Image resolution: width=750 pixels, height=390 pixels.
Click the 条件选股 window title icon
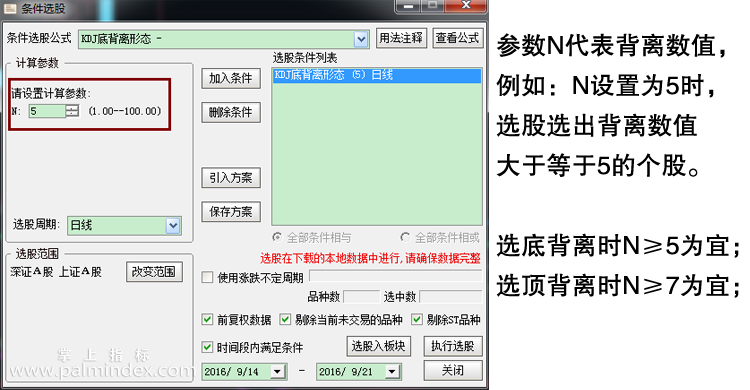click(10, 8)
